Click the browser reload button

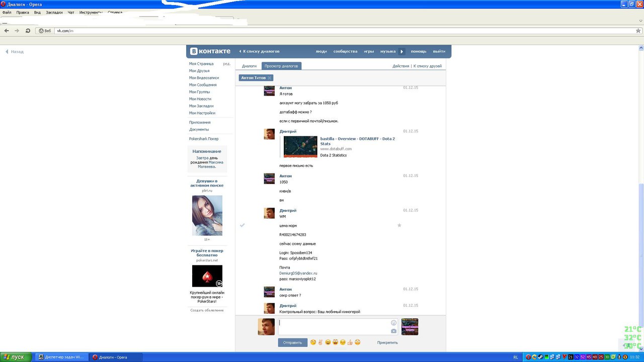(28, 31)
